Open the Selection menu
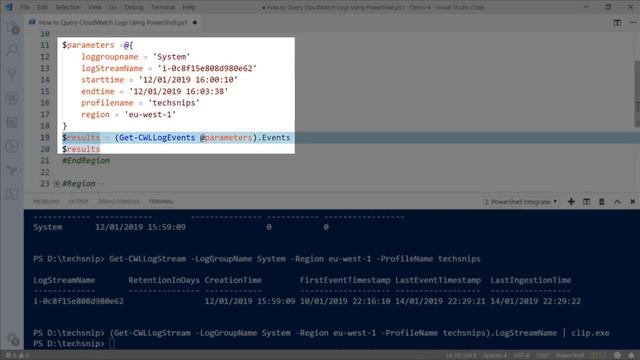Viewport: 640px width, 360px height. click(x=68, y=7)
